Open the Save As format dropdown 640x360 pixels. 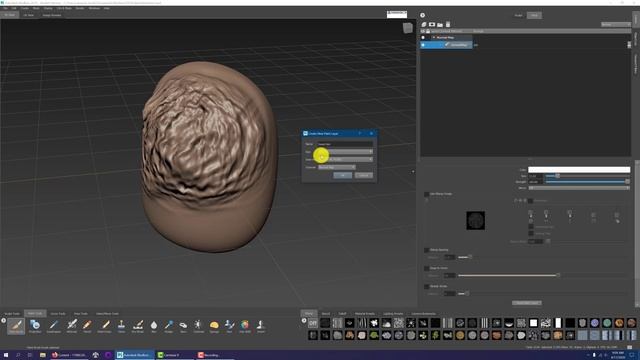pos(345,159)
